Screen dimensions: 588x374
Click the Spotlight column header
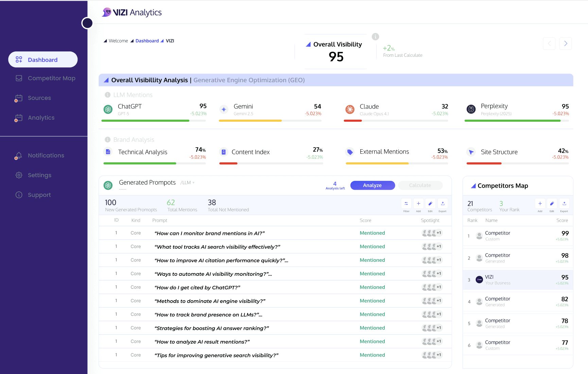430,220
